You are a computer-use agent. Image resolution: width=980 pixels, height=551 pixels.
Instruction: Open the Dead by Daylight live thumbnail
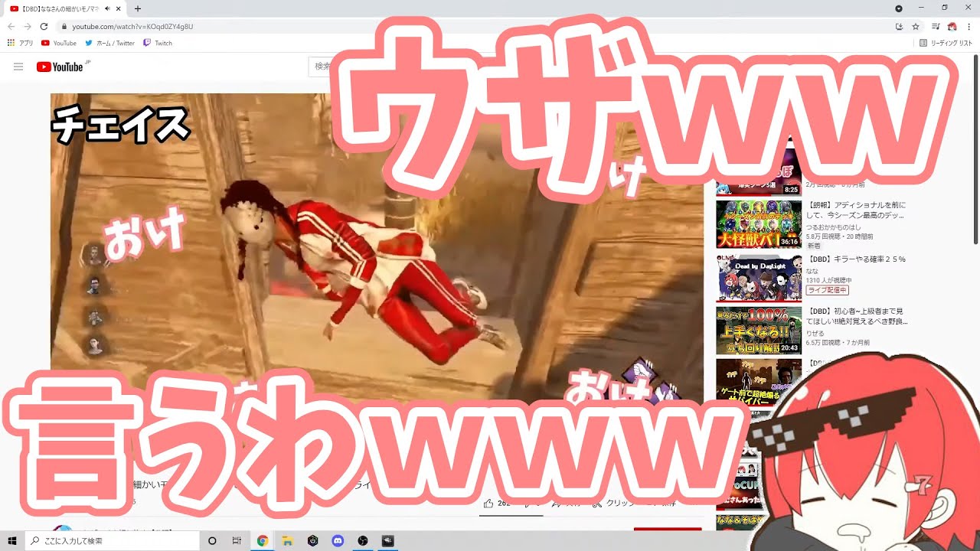coord(759,278)
